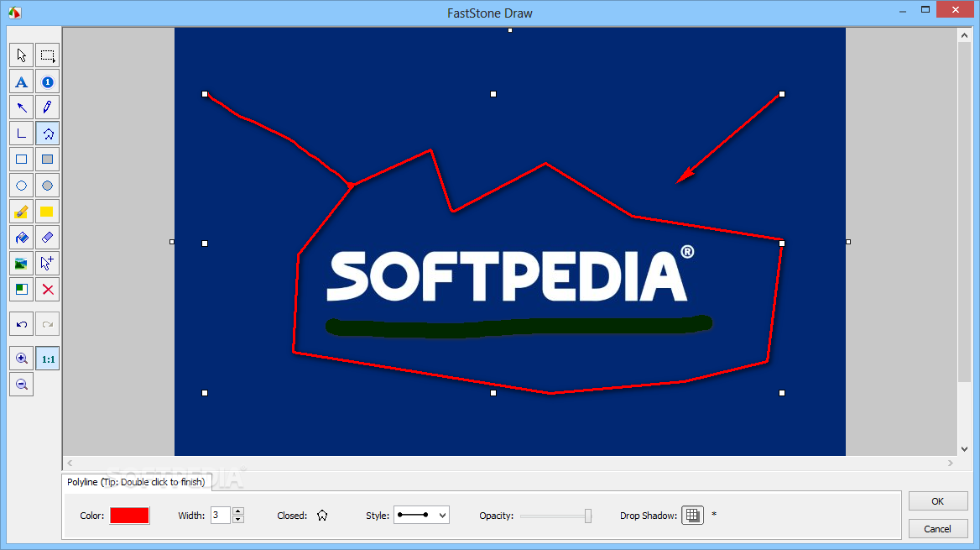Choose the straight Line tool
Image resolution: width=980 pixels, height=550 pixels.
(21, 134)
